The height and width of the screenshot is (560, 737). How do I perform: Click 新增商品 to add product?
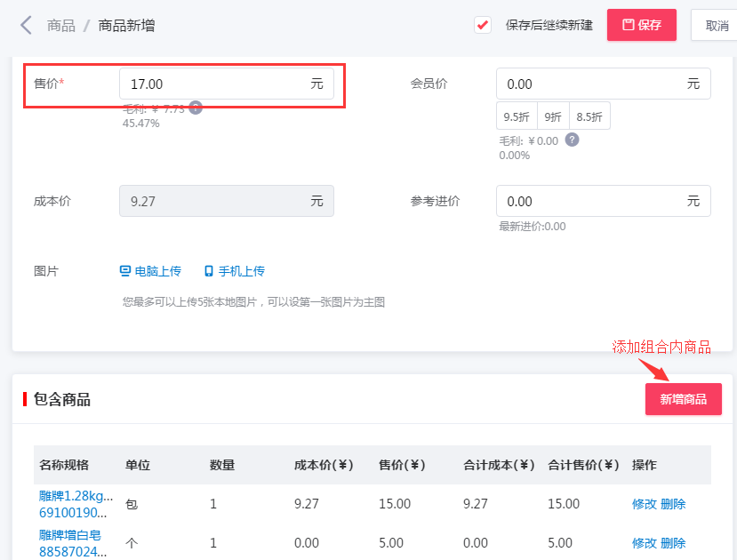click(x=683, y=399)
